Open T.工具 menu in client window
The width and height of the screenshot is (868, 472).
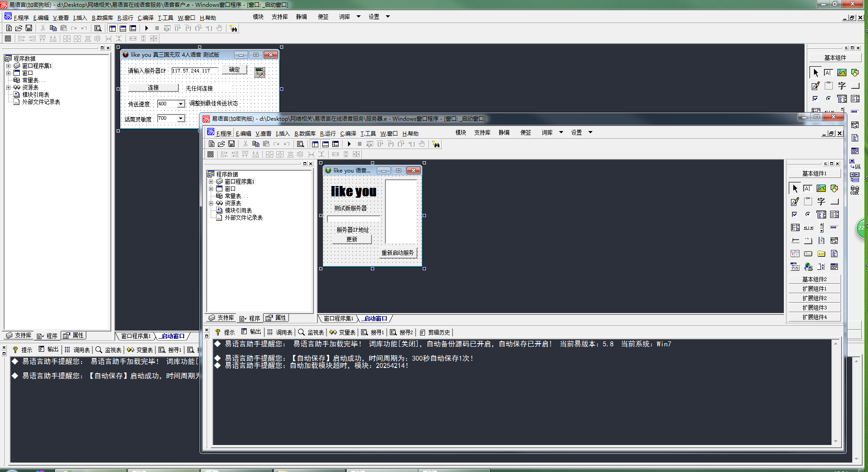[x=165, y=18]
